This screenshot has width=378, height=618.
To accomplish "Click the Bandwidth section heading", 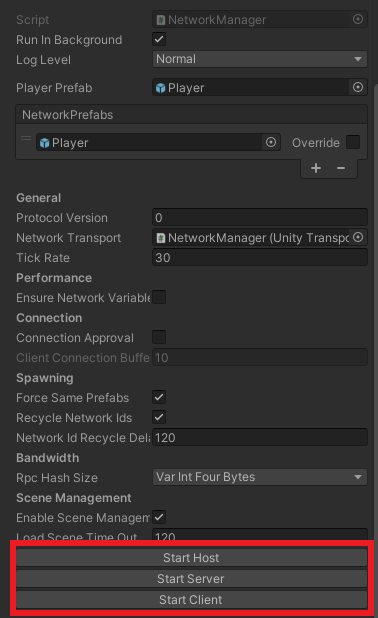I will [x=48, y=458].
